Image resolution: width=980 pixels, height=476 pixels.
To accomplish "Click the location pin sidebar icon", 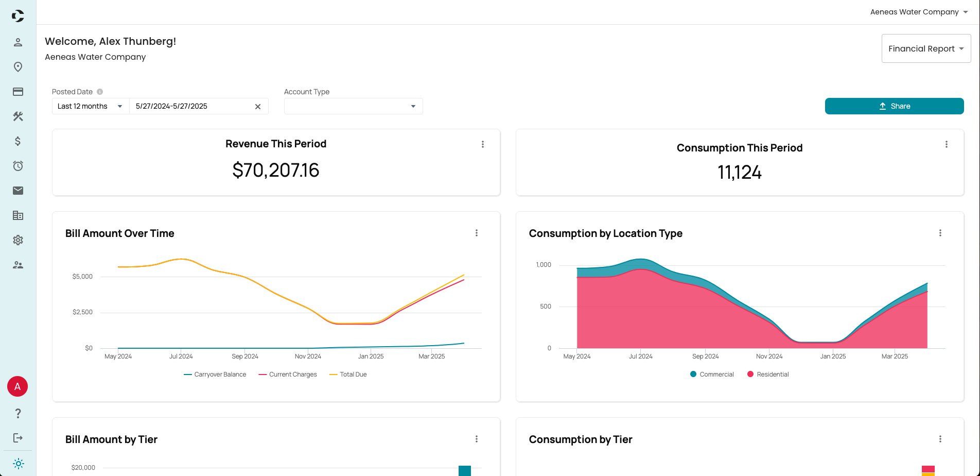I will 18,67.
